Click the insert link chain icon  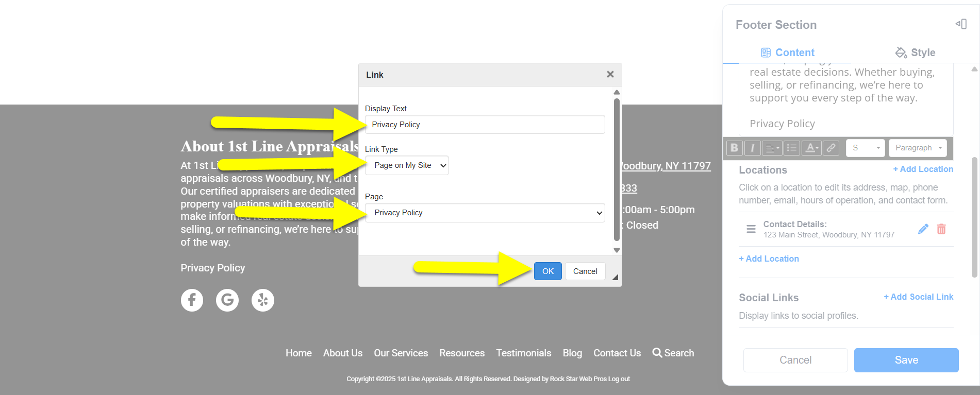tap(831, 148)
